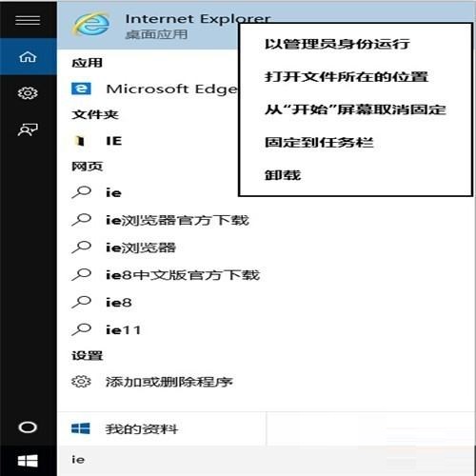The width and height of the screenshot is (476, 476).
Task: Choose 以管理员身份运行 from context menu
Action: pyautogui.click(x=337, y=44)
